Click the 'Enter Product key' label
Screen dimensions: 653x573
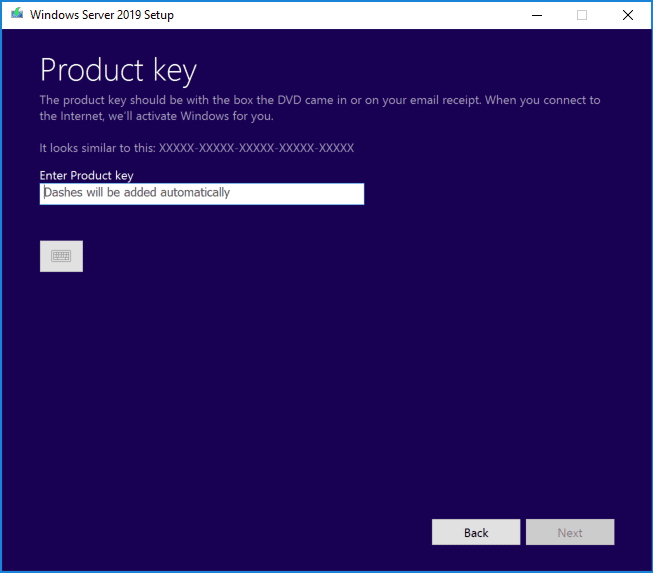[x=87, y=175]
